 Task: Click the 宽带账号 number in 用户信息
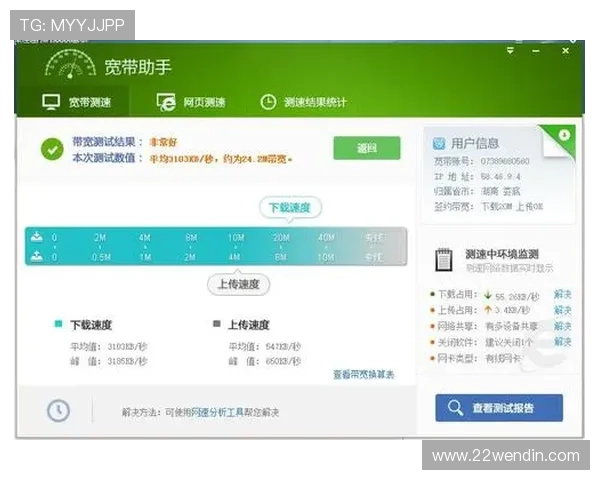(505, 161)
